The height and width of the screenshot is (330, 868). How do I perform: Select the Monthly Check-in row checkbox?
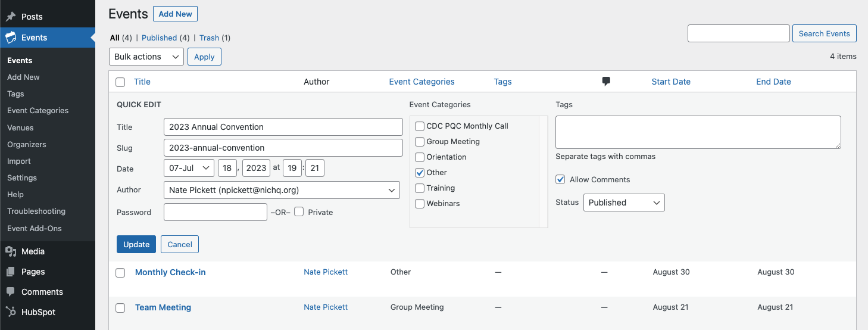[120, 273]
